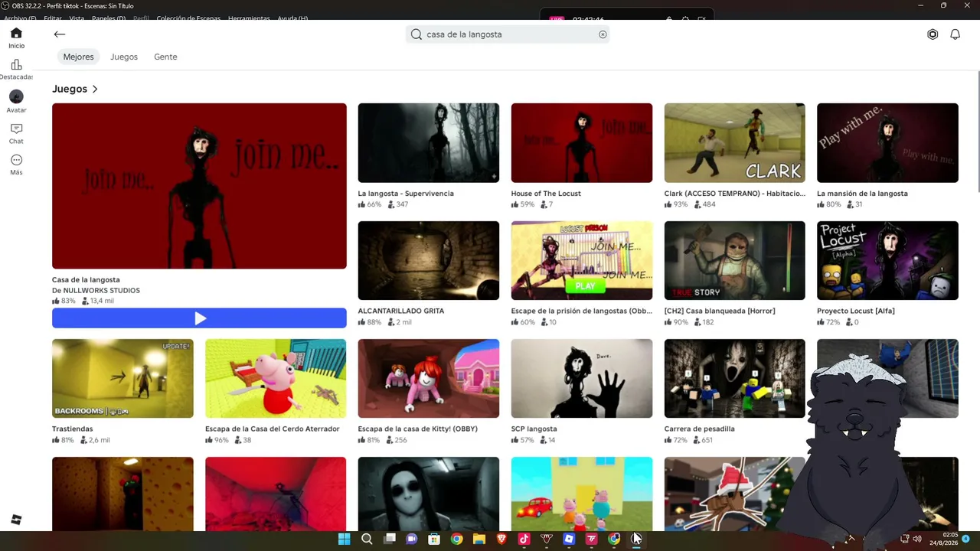This screenshot has width=980, height=551.
Task: Open La mansión de la langosta thumbnail
Action: 887,143
